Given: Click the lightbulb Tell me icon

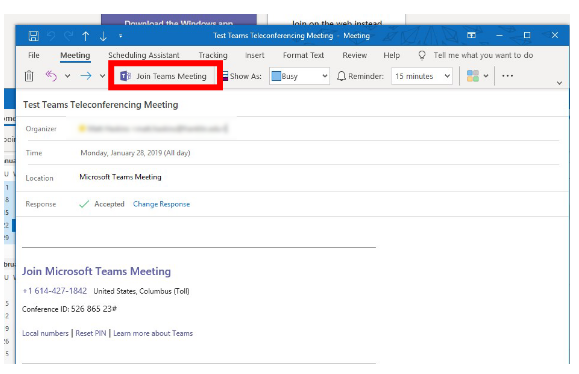Looking at the screenshot, I should [422, 55].
